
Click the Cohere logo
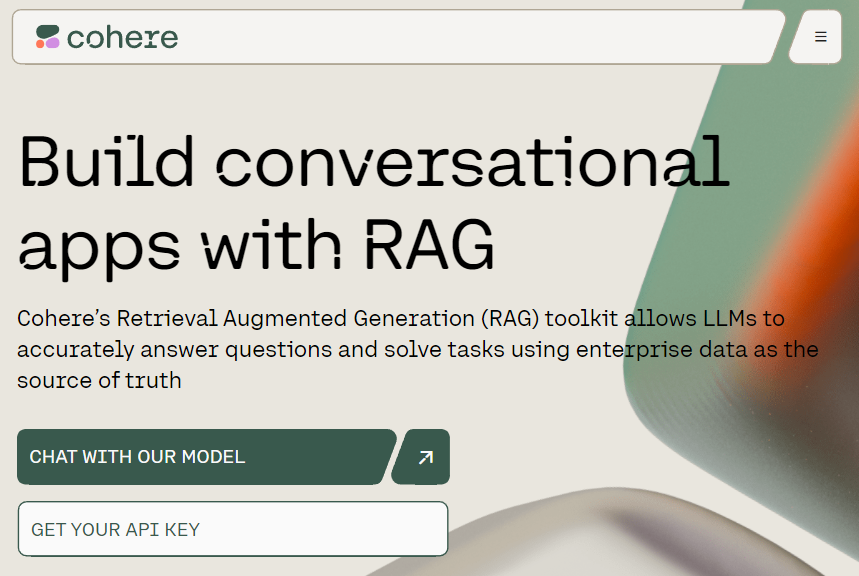pos(107,37)
